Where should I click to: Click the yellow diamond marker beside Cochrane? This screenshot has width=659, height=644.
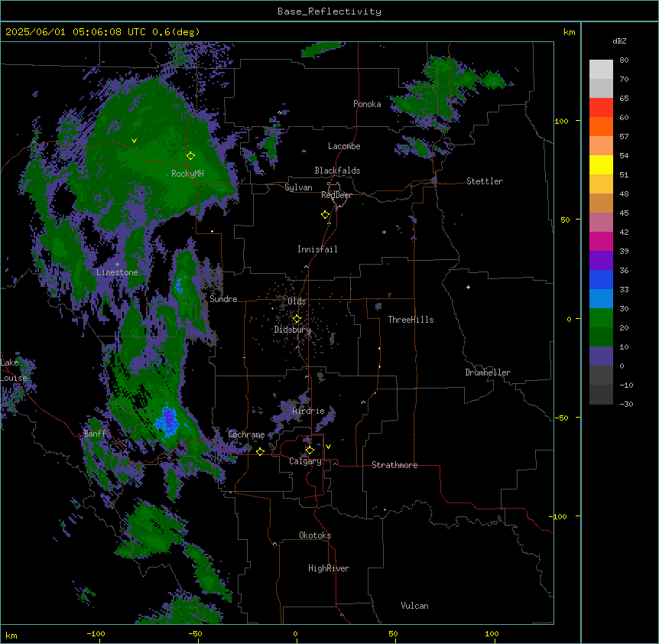click(260, 451)
